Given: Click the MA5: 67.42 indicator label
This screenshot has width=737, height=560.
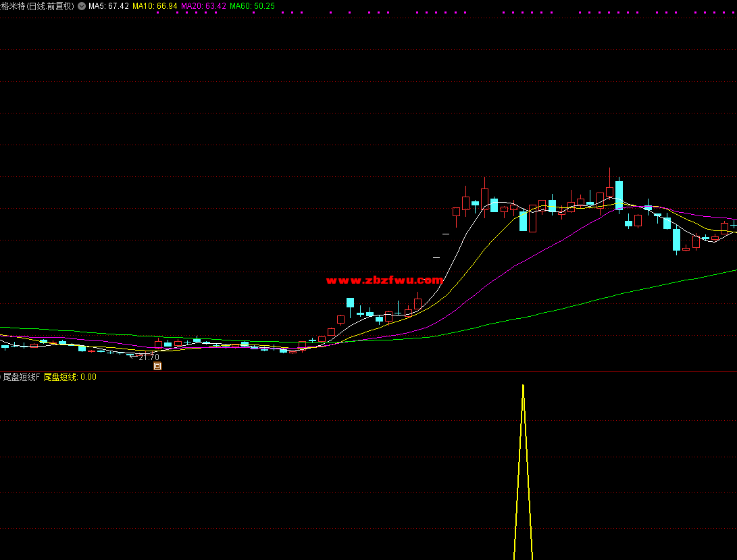Looking at the screenshot, I should pyautogui.click(x=109, y=6).
